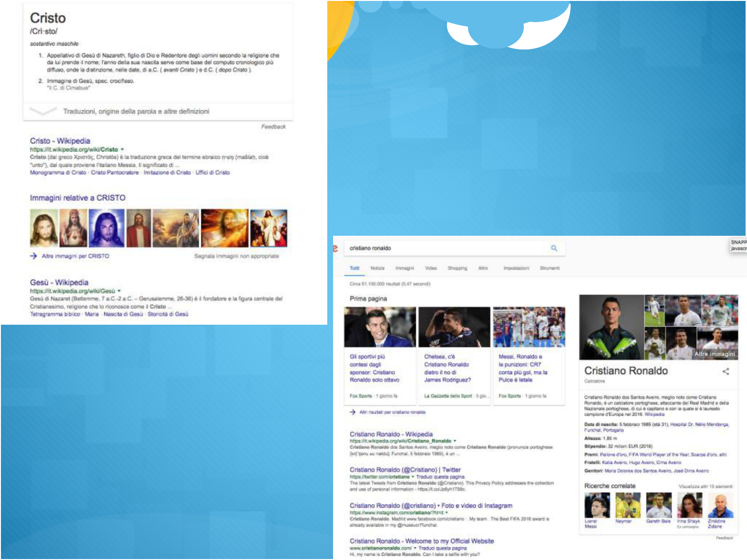Open Impostazioni search settings

[516, 268]
